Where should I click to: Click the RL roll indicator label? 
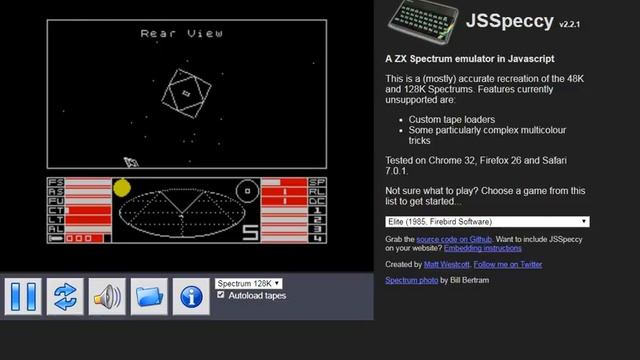(317, 191)
